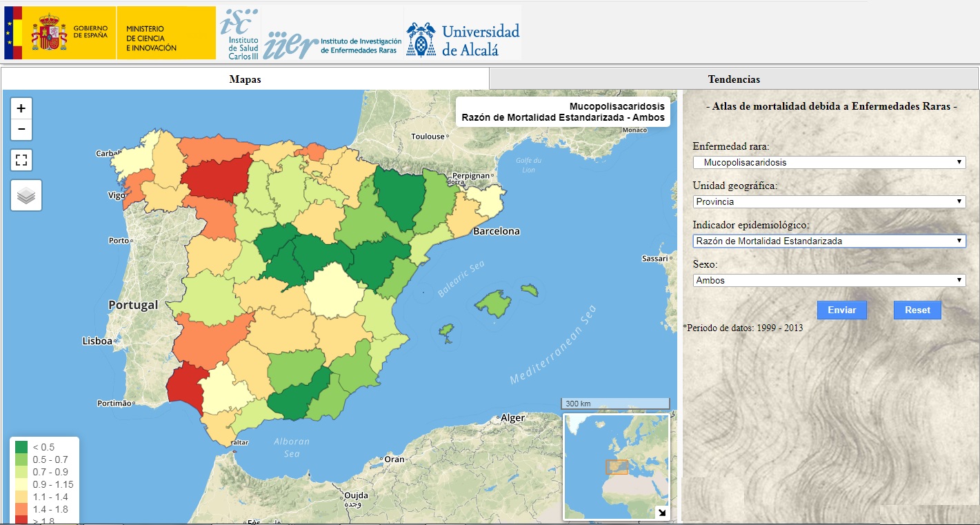Open the map layers control
The width and height of the screenshot is (980, 525).
26,196
